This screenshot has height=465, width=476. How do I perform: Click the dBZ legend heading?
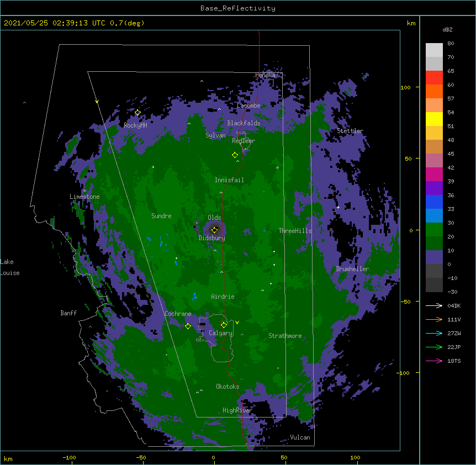[447, 30]
